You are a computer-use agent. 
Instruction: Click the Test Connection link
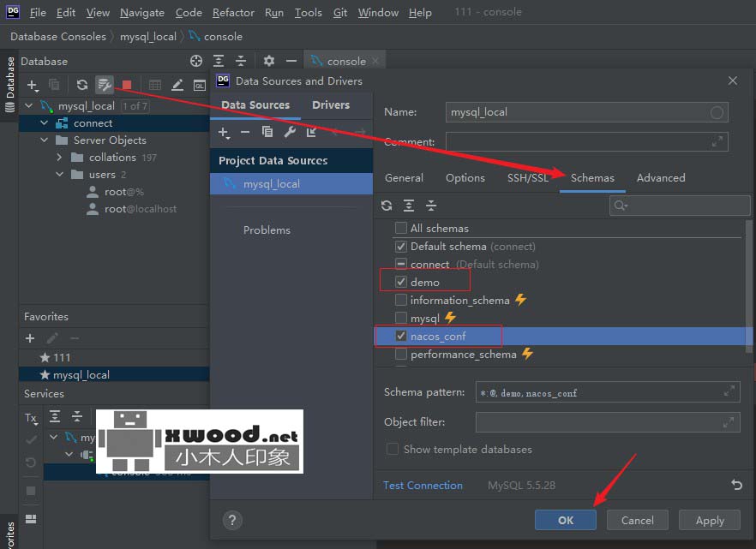point(423,486)
